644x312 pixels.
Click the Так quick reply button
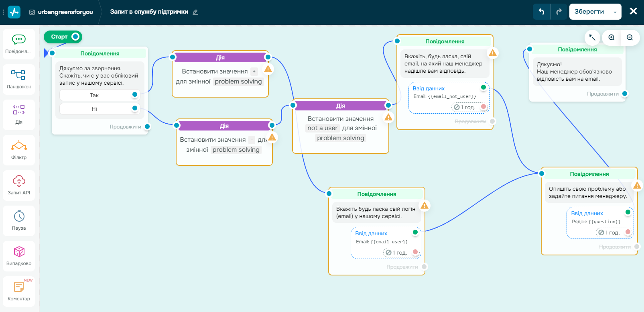[94, 95]
